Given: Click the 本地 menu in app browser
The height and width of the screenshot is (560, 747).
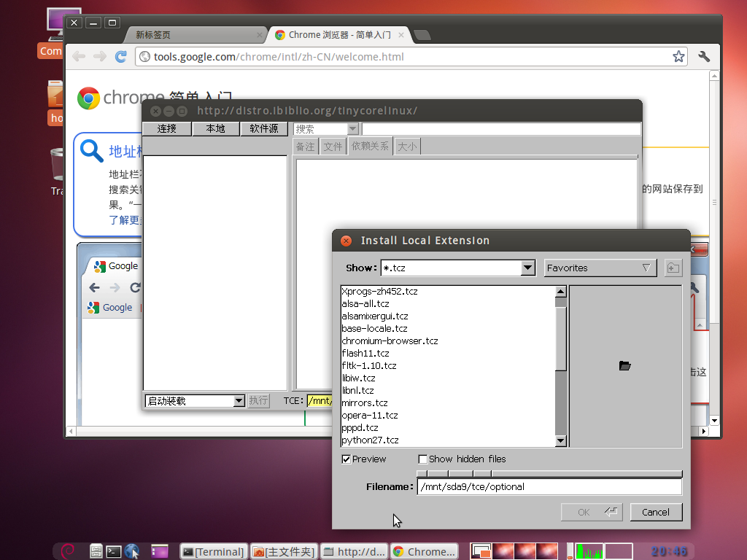Looking at the screenshot, I should point(215,128).
